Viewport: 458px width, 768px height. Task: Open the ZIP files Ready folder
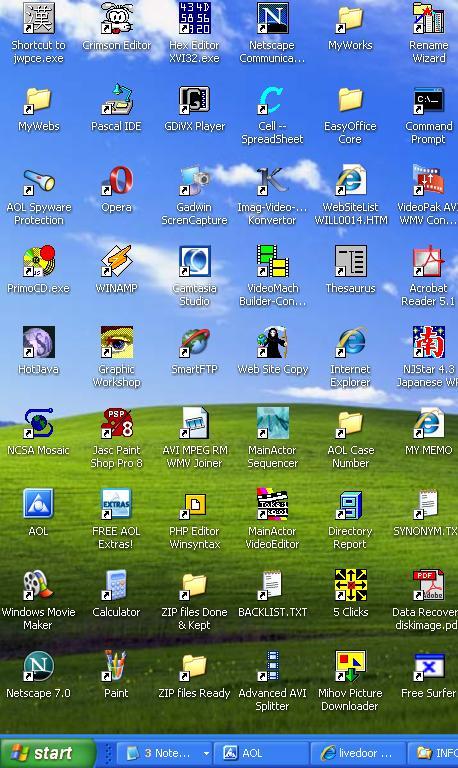(194, 666)
